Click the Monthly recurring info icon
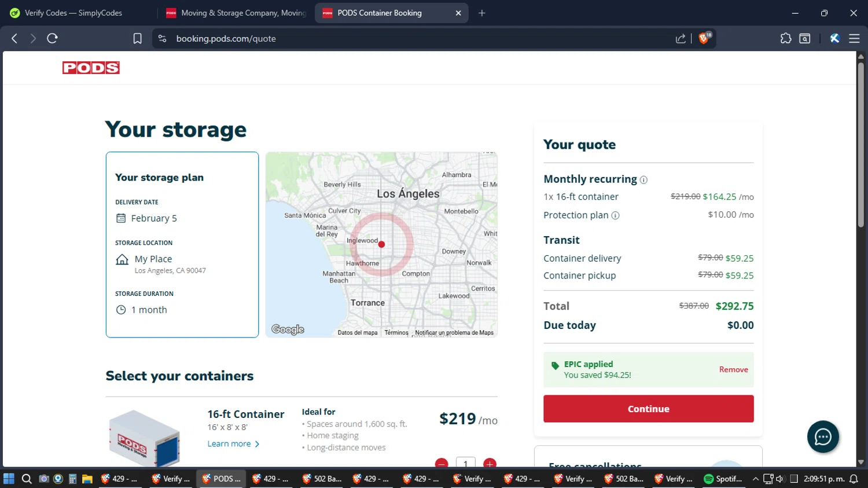 point(643,180)
